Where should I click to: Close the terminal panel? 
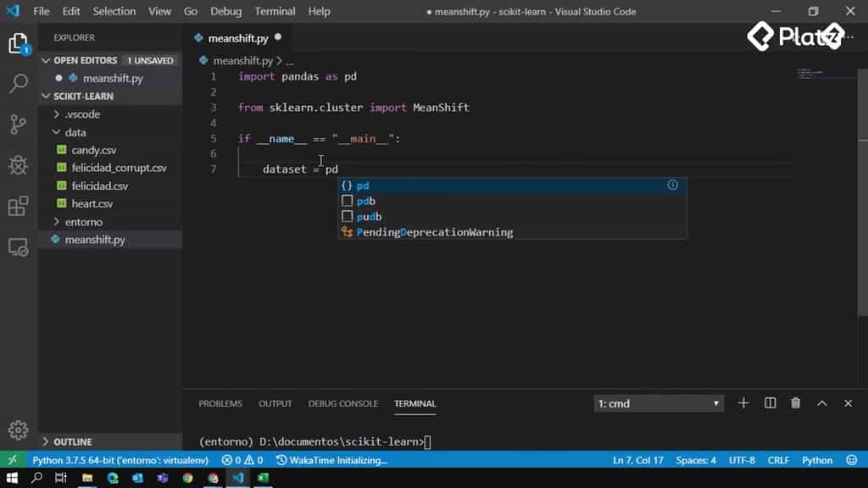pyautogui.click(x=848, y=403)
